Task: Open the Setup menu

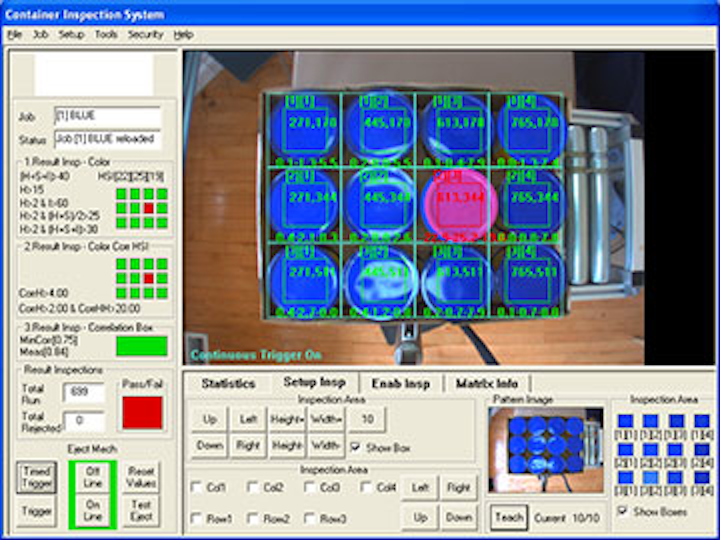Action: (71, 35)
